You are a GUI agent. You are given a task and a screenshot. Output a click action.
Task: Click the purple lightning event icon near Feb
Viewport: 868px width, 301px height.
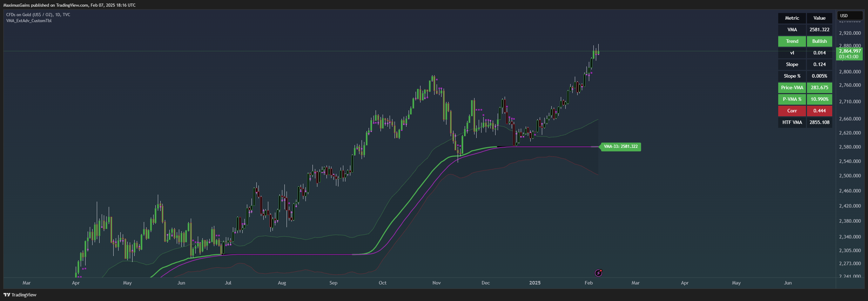[x=599, y=273]
